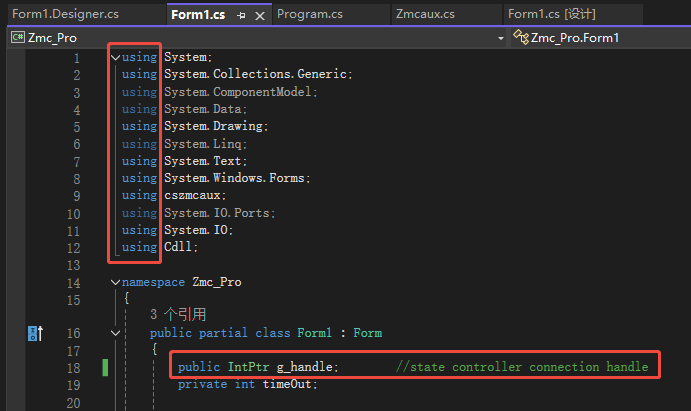Open the Zmcaux.cs tab
This screenshot has width=691, height=411.
(425, 14)
